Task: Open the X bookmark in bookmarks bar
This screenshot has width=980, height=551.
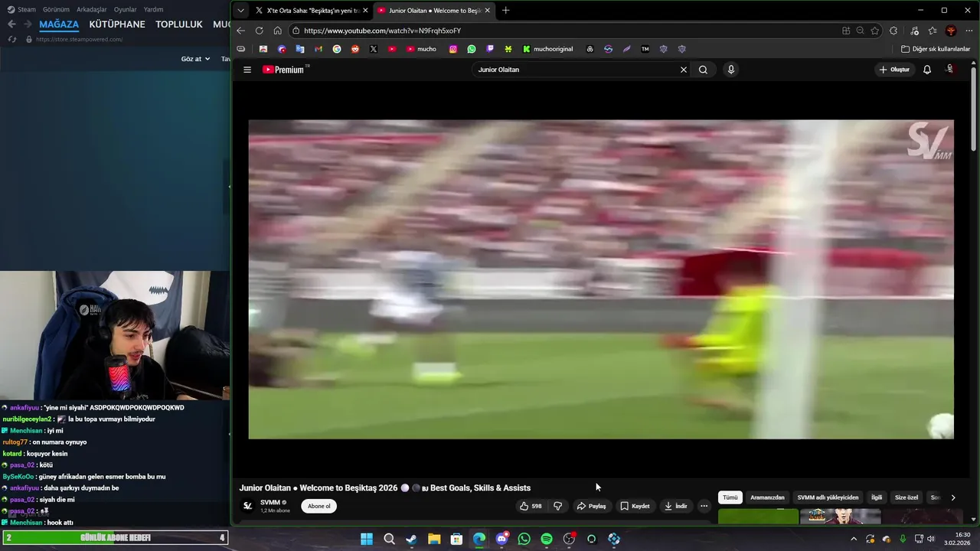Action: click(x=374, y=49)
